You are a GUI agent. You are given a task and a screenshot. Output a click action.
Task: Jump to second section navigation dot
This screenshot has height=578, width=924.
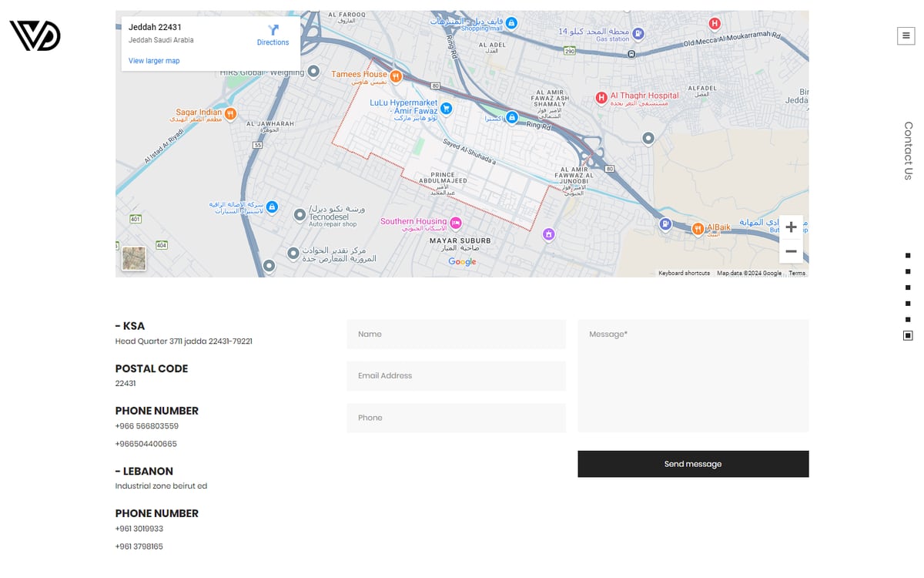tap(908, 271)
